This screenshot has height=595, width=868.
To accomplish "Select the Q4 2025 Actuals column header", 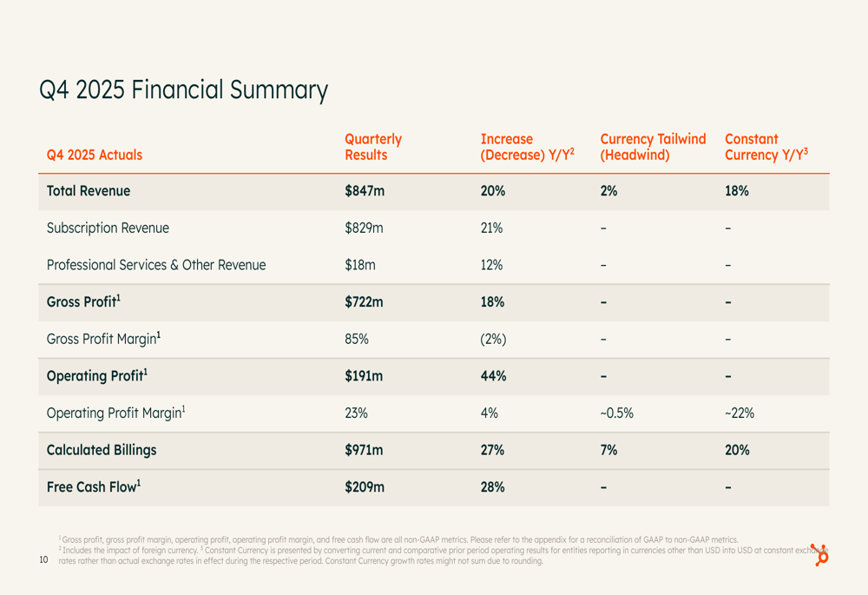I will (95, 155).
